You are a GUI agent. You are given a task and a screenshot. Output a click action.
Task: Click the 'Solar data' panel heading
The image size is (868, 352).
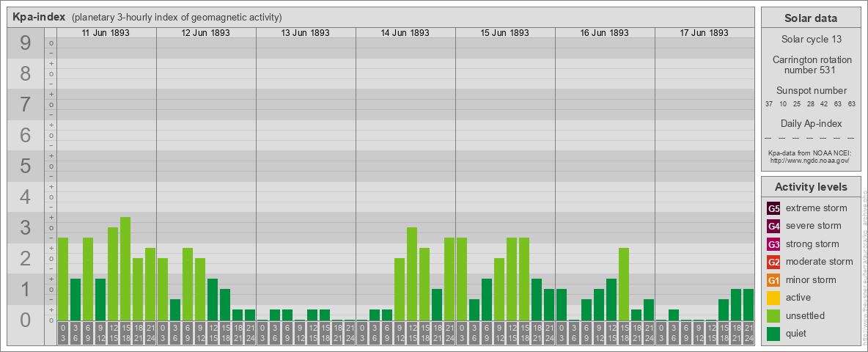point(811,18)
